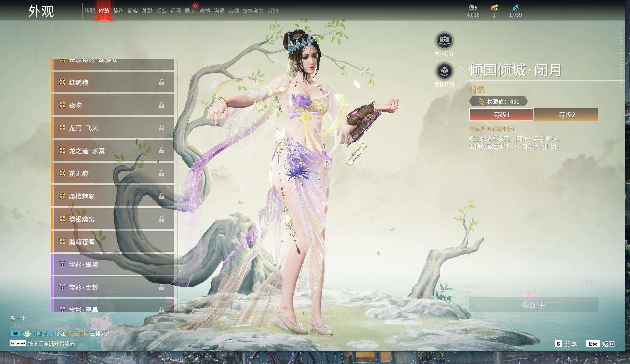630x364 pixels.
Task: Click the lock icon on 花无痕 row
Action: (x=161, y=173)
